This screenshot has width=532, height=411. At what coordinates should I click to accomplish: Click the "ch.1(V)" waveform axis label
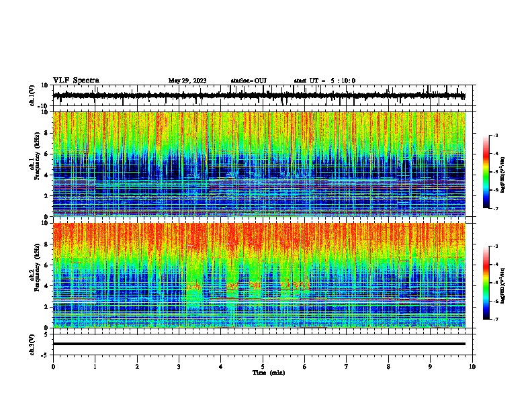(x=32, y=95)
